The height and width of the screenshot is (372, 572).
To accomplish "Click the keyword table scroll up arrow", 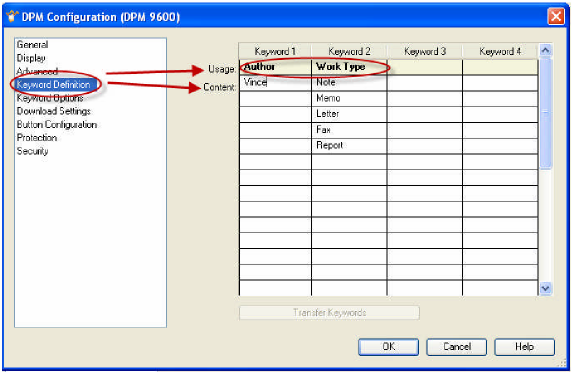I will [x=545, y=50].
